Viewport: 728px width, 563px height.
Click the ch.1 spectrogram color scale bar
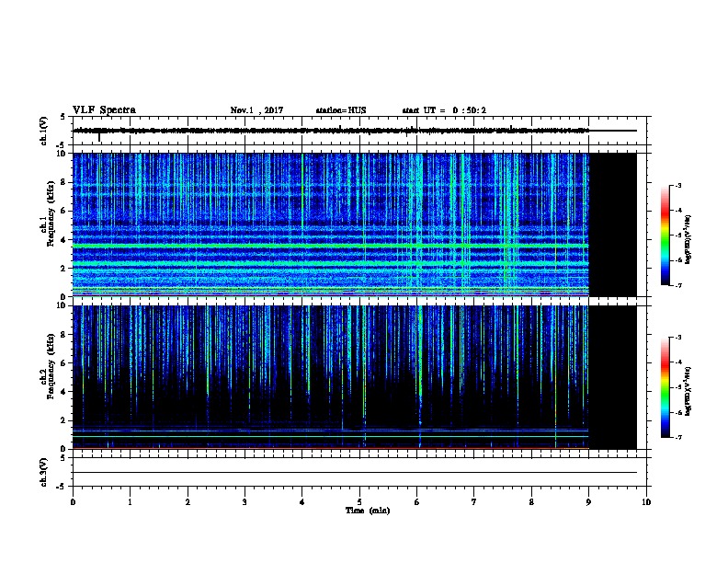[x=665, y=236]
